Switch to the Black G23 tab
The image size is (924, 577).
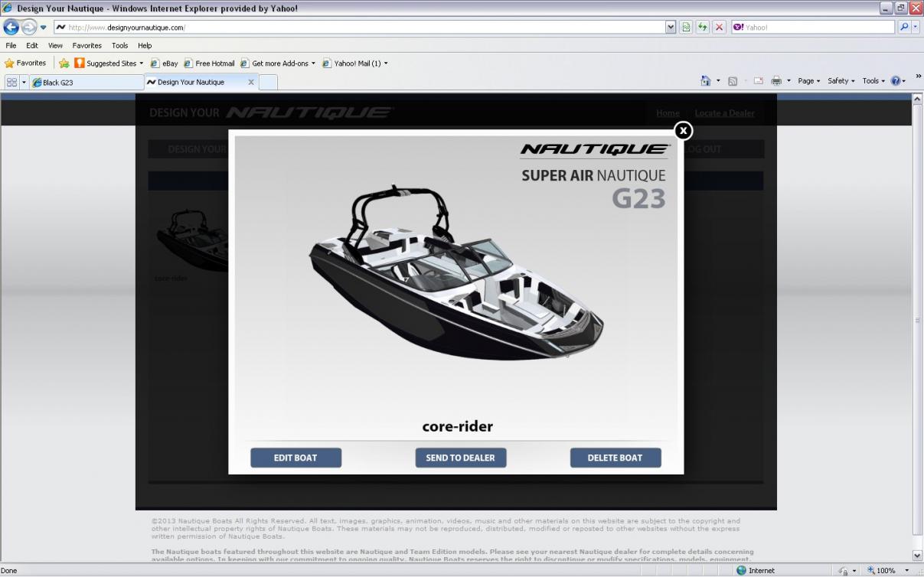[87, 82]
